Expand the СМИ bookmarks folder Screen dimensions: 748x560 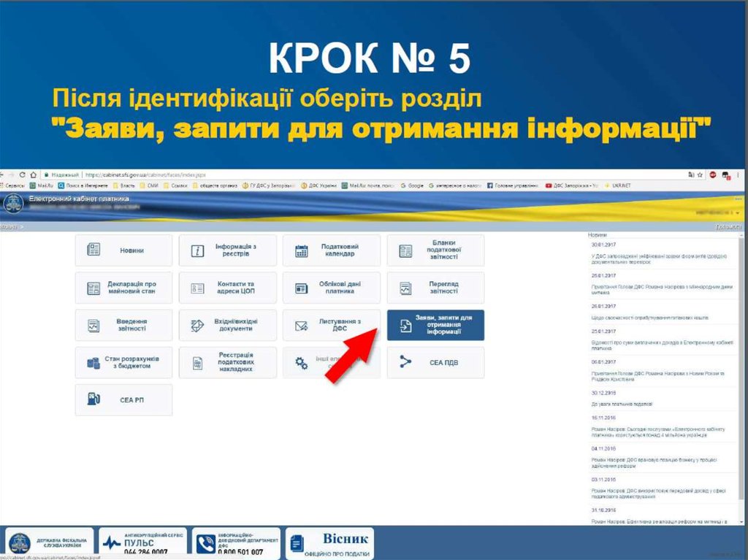[149, 185]
